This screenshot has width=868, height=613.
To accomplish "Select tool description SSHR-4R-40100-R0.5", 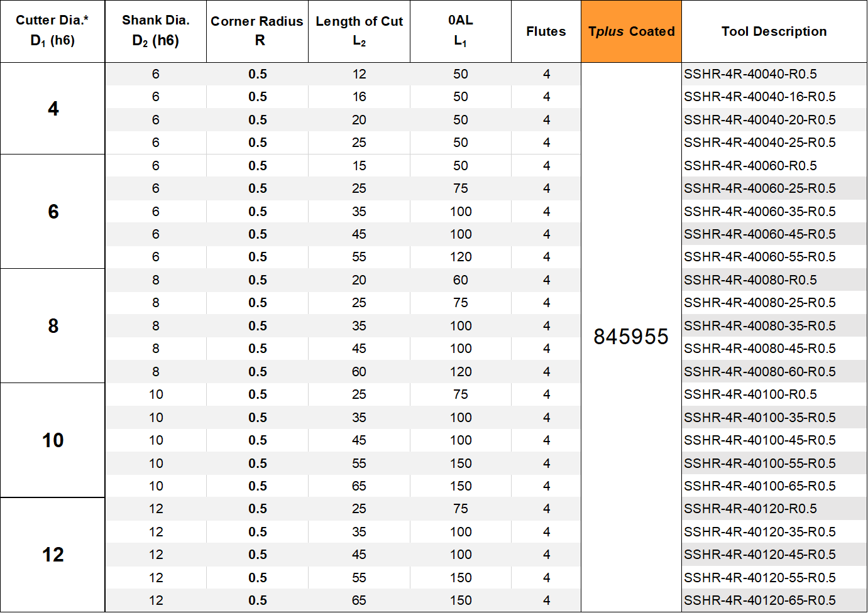I will pos(750,394).
